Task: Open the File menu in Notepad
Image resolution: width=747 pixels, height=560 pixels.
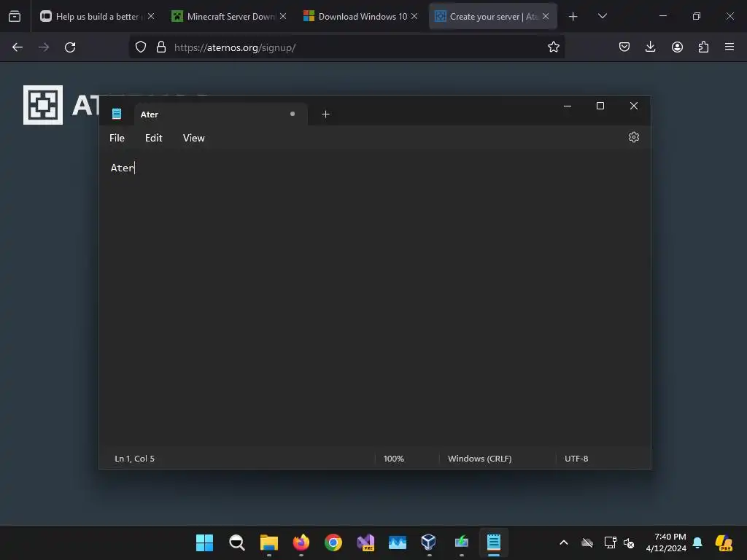Action: (x=117, y=138)
